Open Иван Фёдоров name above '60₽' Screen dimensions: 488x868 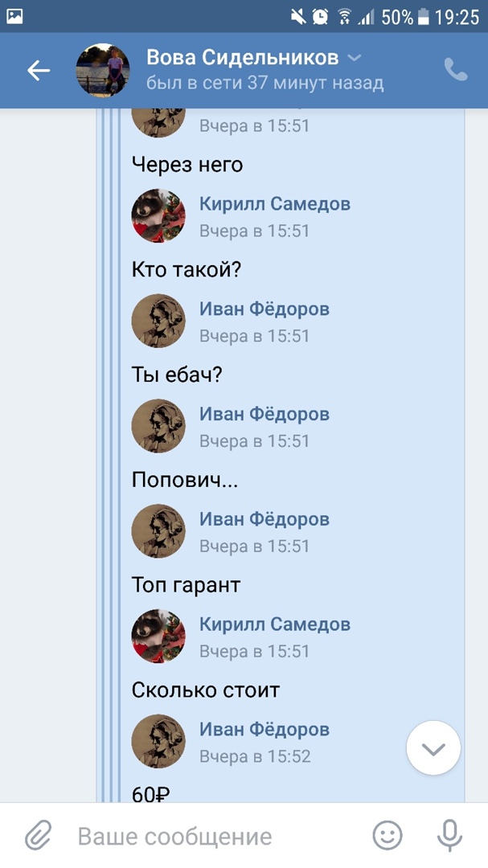[x=265, y=730]
